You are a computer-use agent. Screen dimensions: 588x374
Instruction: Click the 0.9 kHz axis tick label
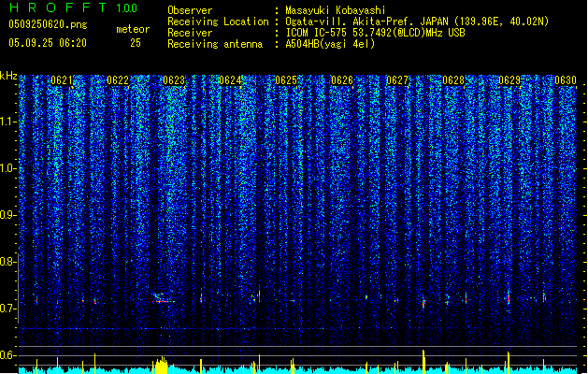pyautogui.click(x=7, y=215)
